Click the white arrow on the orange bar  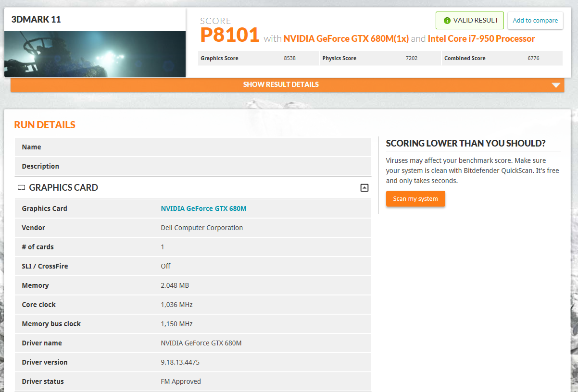556,85
